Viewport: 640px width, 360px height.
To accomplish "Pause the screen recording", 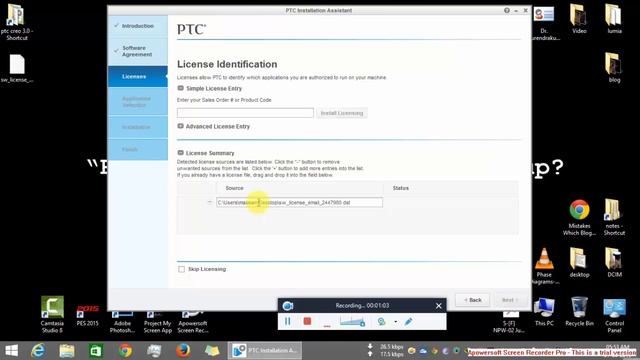I will click(287, 322).
